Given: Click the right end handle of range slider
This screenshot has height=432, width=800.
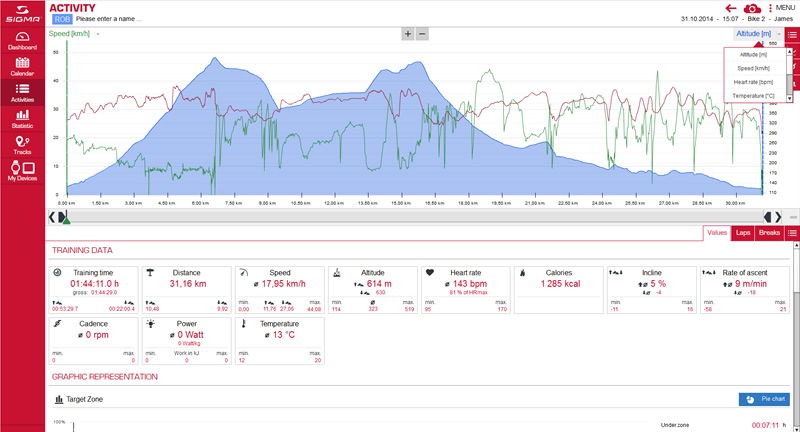Looking at the screenshot, I should coord(767,217).
